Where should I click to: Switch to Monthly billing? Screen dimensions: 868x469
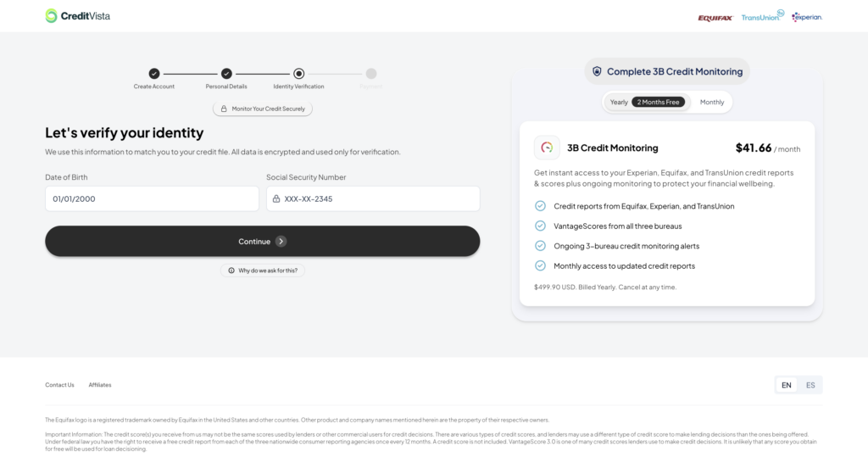click(x=712, y=103)
